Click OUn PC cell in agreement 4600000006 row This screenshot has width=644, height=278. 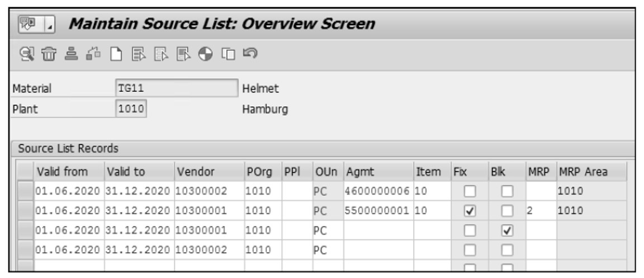click(328, 191)
